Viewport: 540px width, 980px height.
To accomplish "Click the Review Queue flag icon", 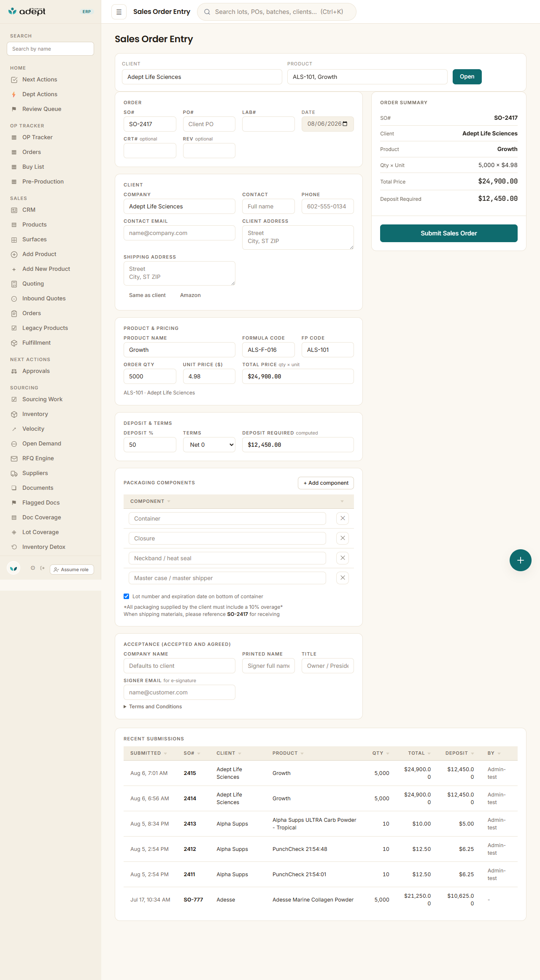I will 14,109.
